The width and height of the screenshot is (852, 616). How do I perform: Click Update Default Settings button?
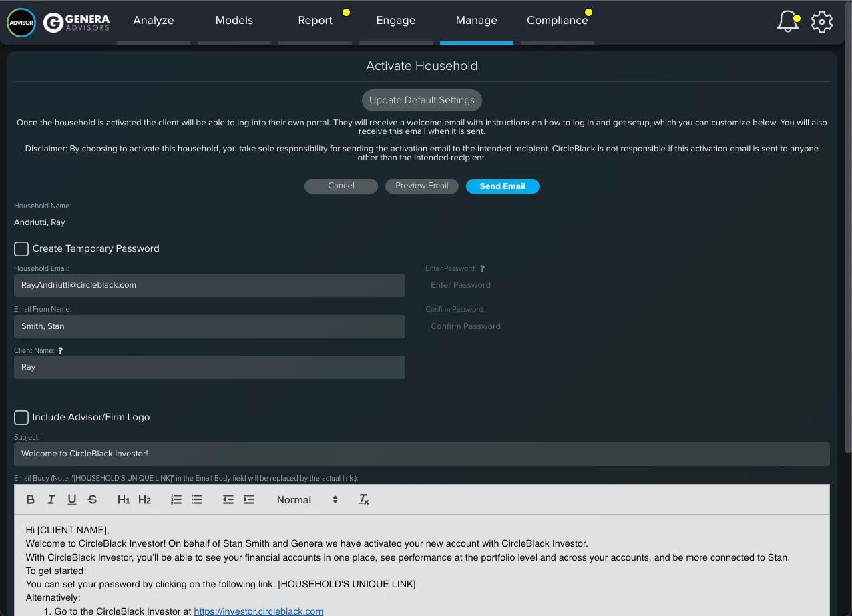pos(422,100)
